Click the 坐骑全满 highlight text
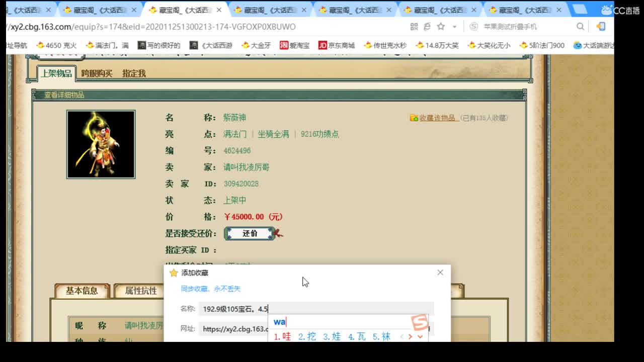Viewport: 644px width, 362px height. [x=274, y=134]
